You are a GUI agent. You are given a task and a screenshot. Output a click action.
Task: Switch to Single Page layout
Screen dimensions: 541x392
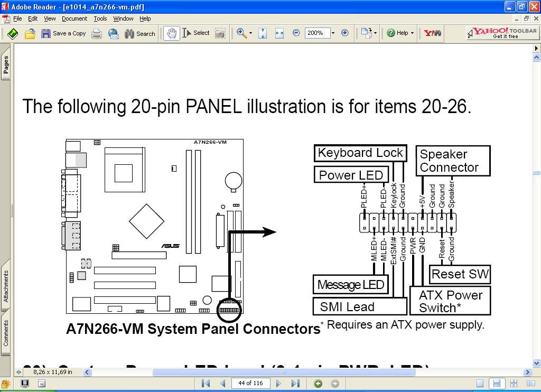coord(480,384)
